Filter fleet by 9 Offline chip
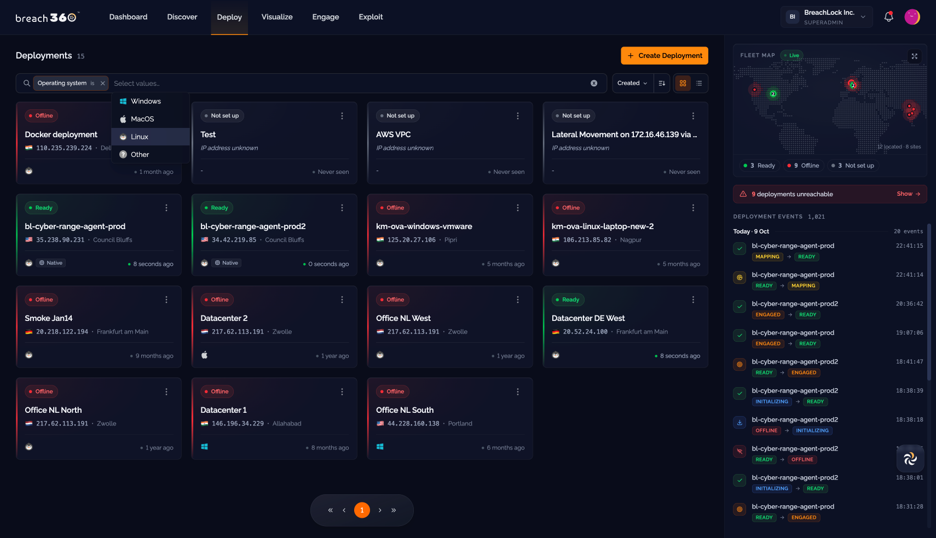 (x=803, y=165)
